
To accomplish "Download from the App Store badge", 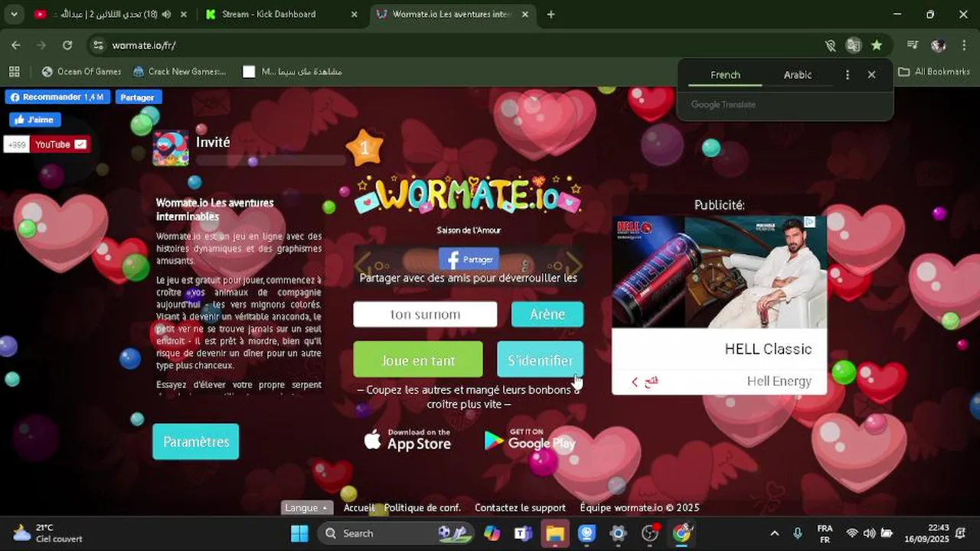I will click(x=407, y=439).
